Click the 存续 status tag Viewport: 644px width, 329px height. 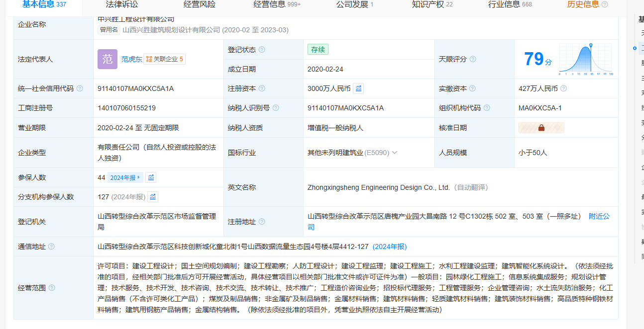[x=318, y=50]
